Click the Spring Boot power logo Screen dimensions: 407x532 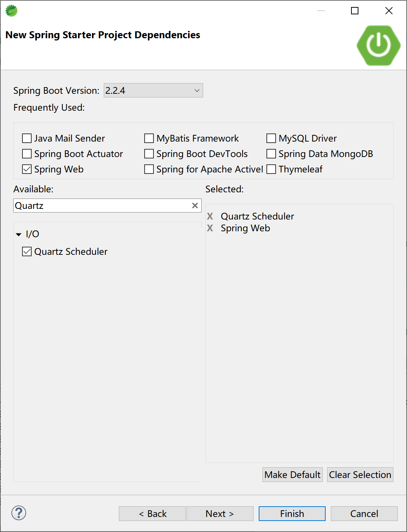tap(378, 45)
